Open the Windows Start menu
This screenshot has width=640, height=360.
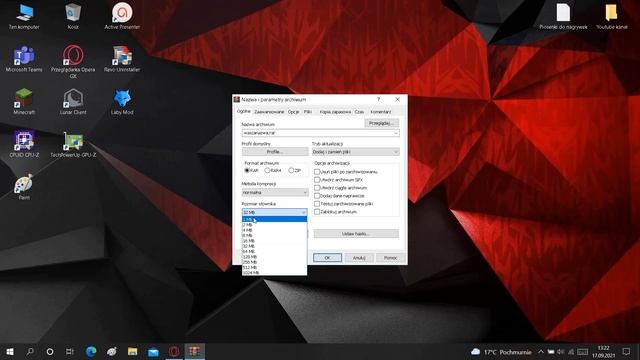click(10, 351)
